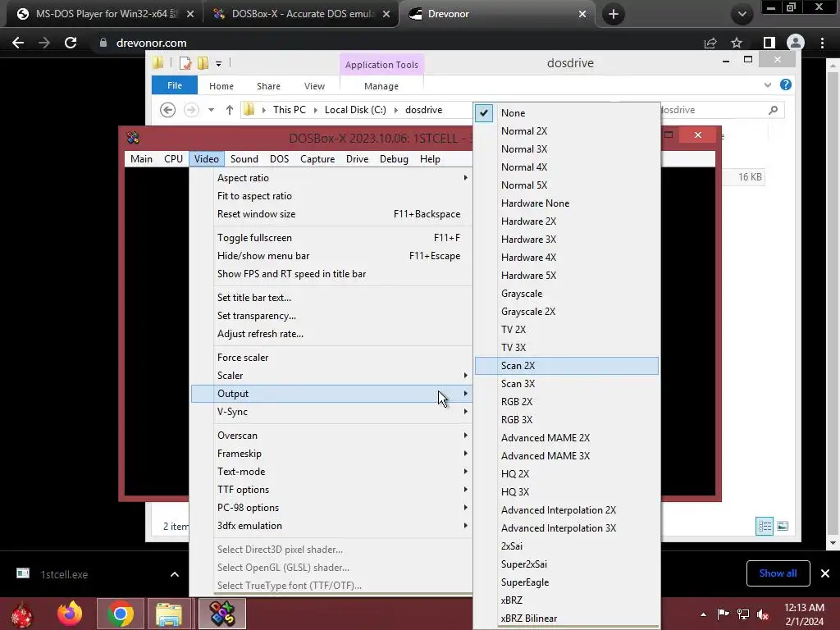
Task: Go up one folder in Explorer
Action: pyautogui.click(x=230, y=110)
